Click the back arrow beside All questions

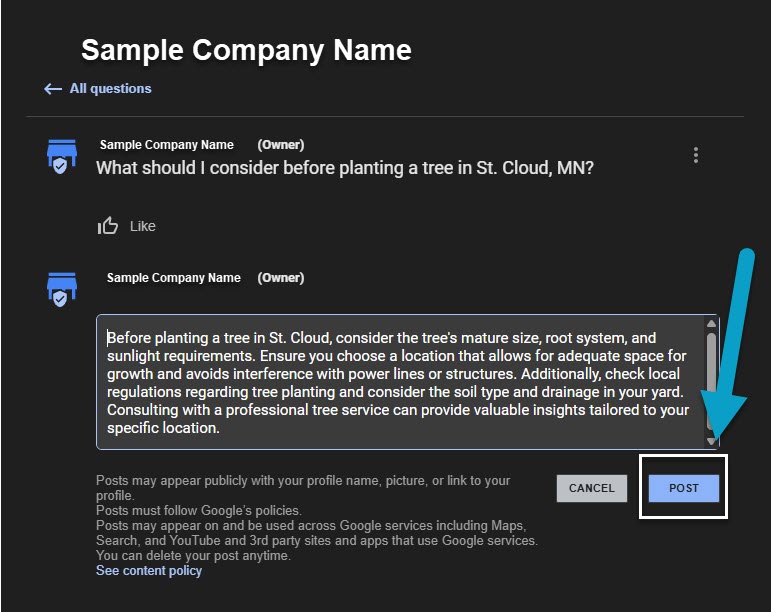(53, 89)
